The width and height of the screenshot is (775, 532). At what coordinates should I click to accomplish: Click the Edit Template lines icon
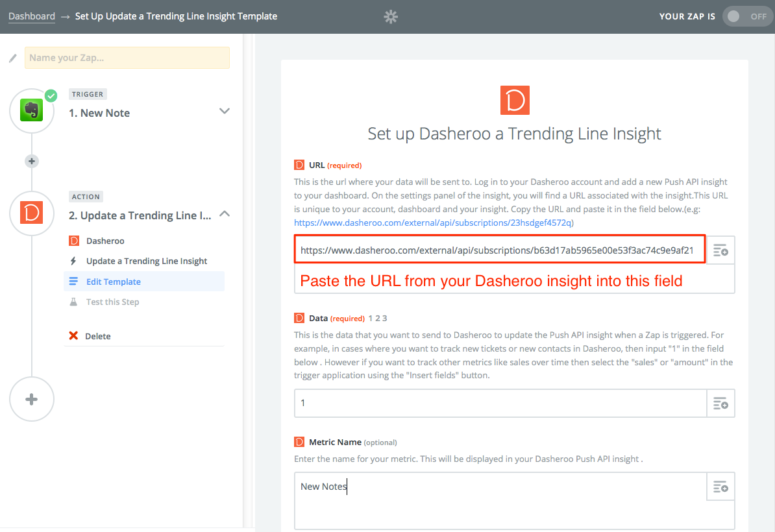(x=73, y=282)
